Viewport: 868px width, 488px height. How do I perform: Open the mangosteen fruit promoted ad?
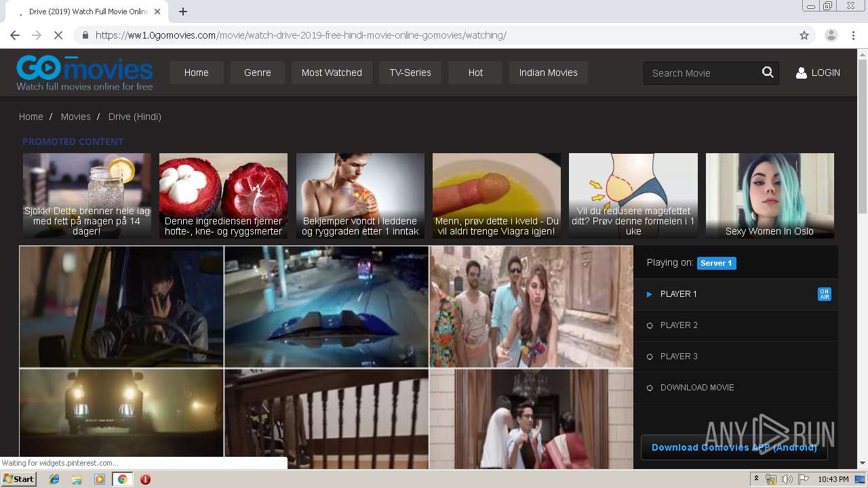point(223,196)
